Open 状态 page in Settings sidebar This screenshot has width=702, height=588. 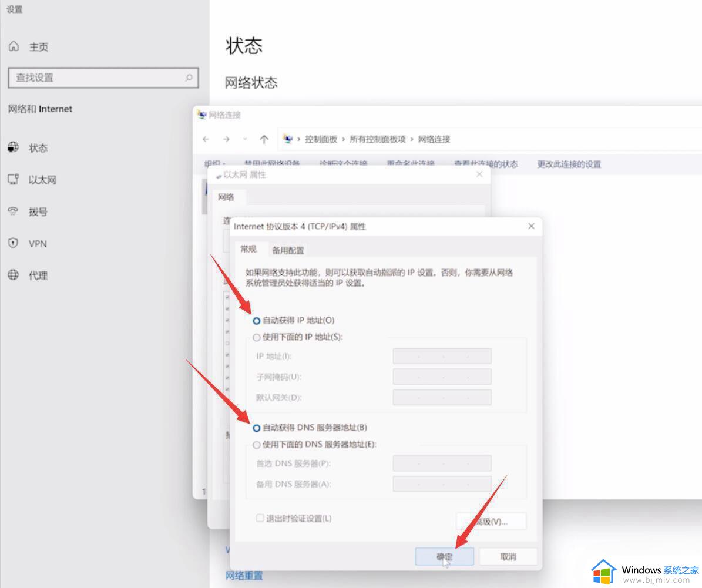[x=38, y=148]
